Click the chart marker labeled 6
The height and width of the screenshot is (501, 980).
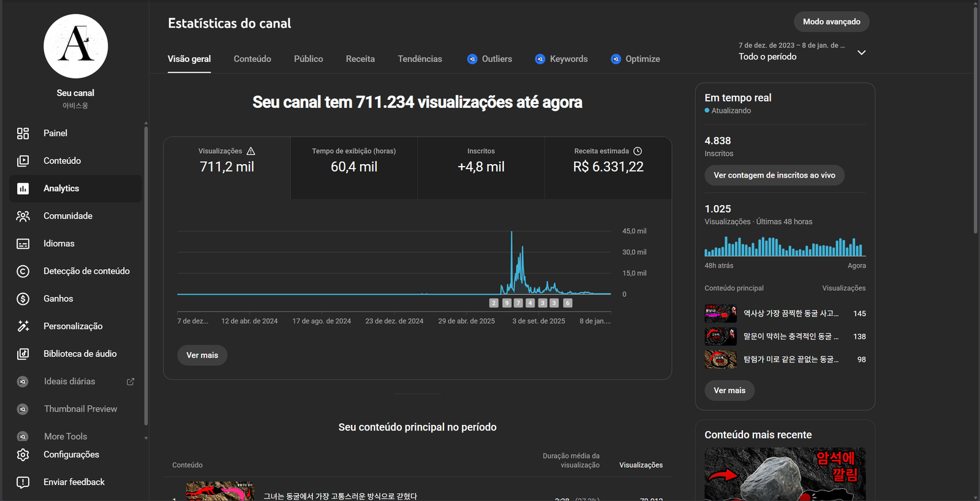click(x=568, y=303)
